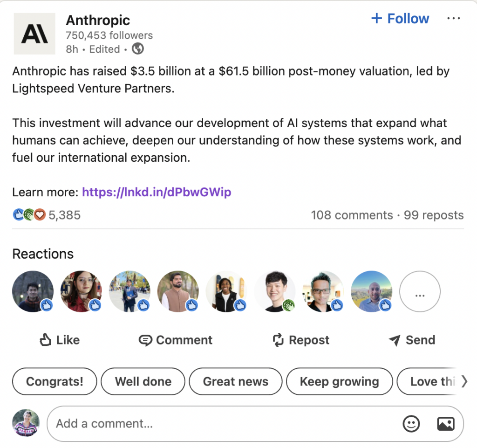Open the emoji picker in comment box
477x448 pixels.
pyautogui.click(x=411, y=424)
